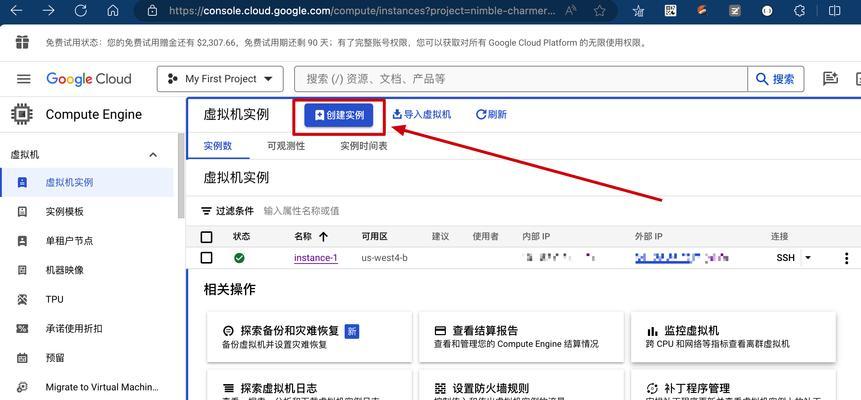Toggle the instance-1 row checkbox
Image resolution: width=861 pixels, height=400 pixels.
206,258
